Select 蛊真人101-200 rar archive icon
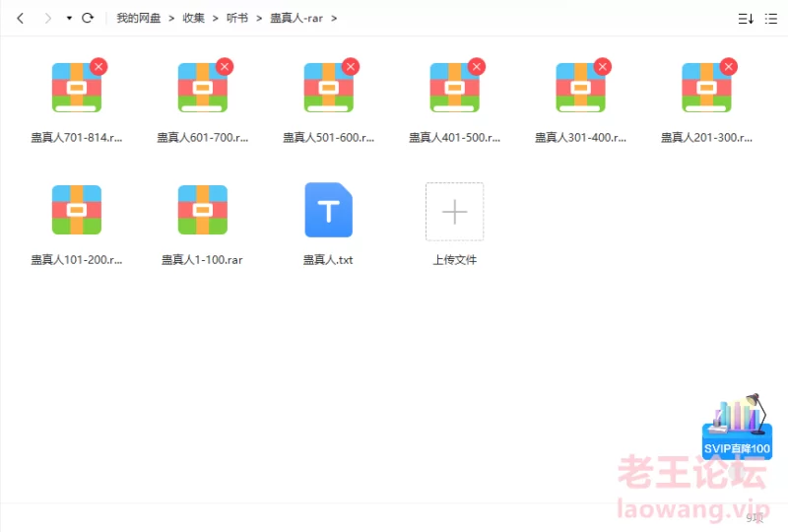 pos(77,210)
